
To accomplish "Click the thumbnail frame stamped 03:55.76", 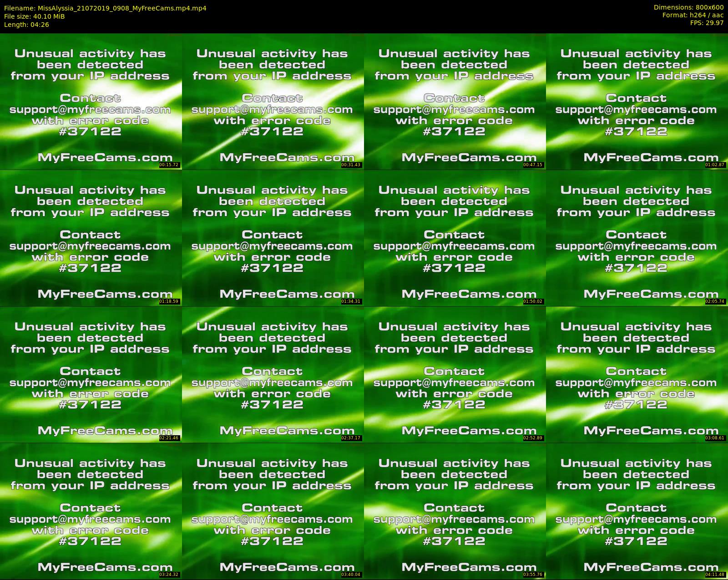I will tap(455, 511).
